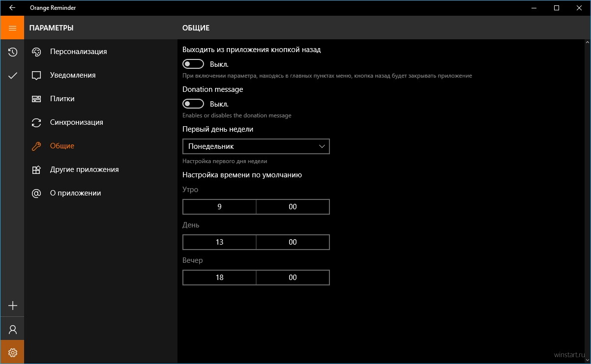The width and height of the screenshot is (591, 364).
Task: Minimize the Orange Reminder window
Action: (534, 8)
